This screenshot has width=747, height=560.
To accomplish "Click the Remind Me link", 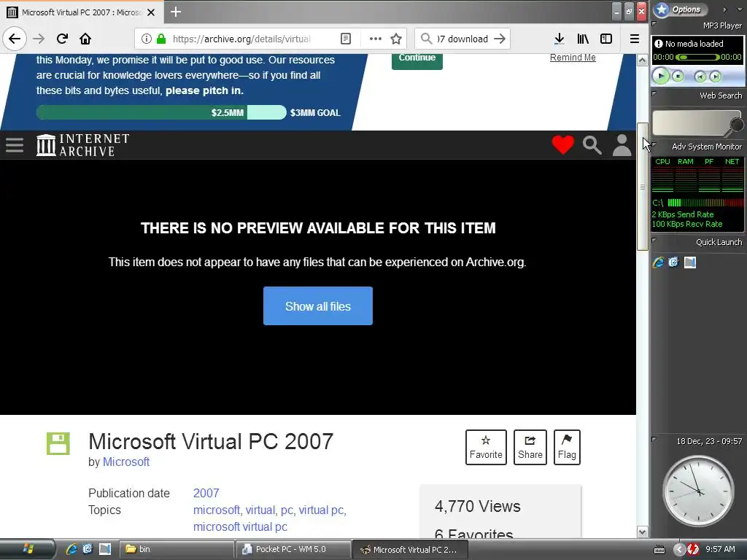I will [573, 58].
